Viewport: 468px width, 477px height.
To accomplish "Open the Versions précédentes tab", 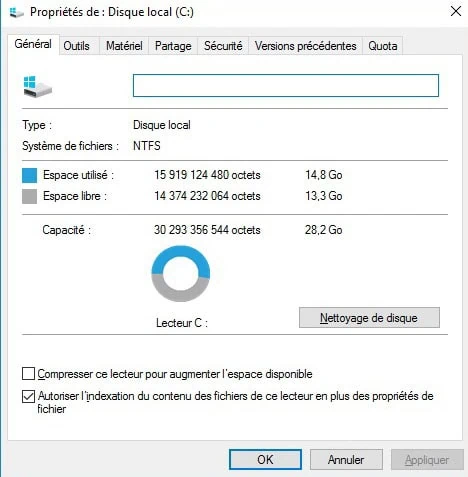I will (x=306, y=46).
